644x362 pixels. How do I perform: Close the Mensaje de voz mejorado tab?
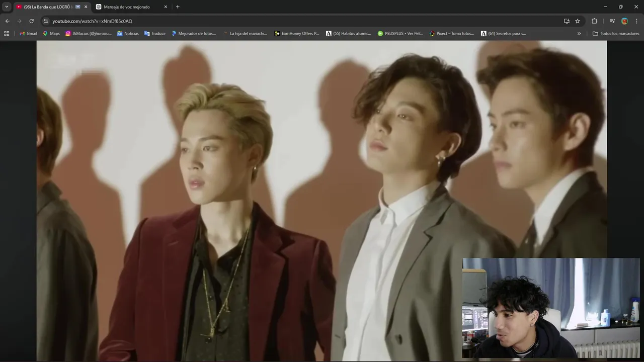pos(166,7)
